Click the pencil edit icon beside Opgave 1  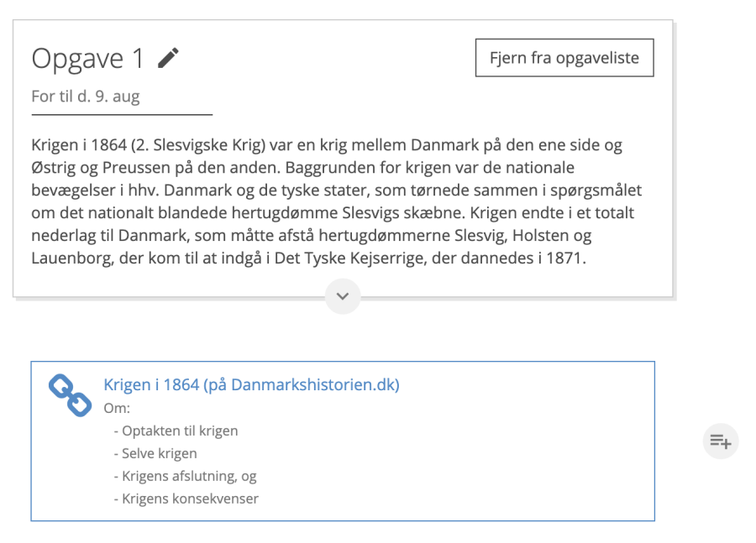[x=168, y=58]
